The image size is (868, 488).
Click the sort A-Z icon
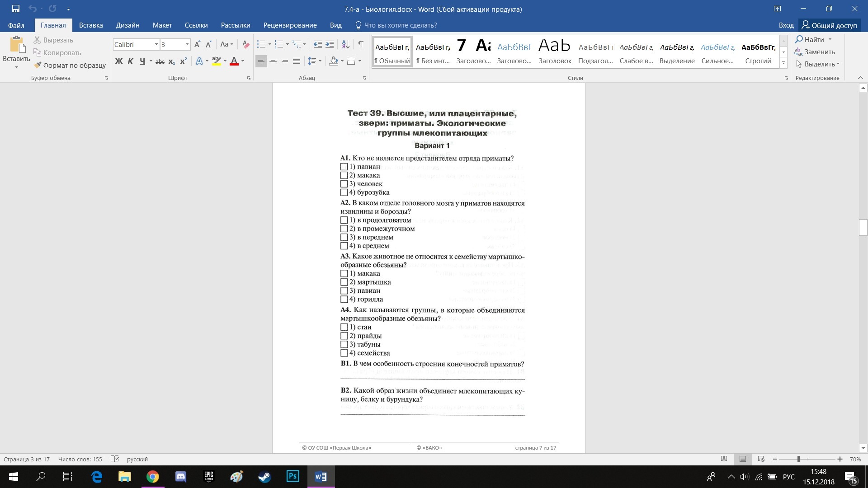click(345, 44)
